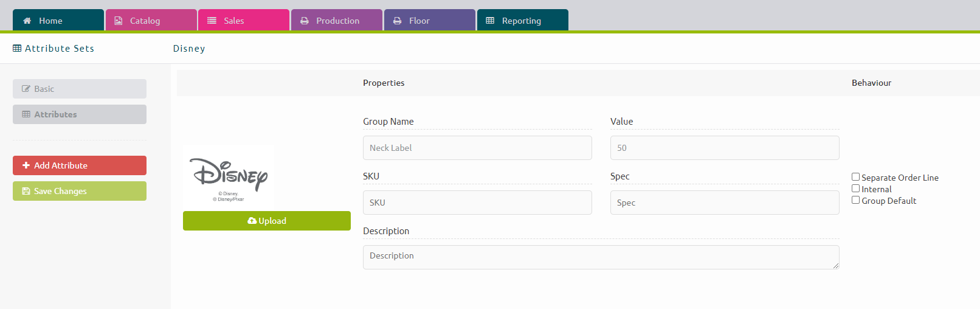Click the Properties column header

384,83
